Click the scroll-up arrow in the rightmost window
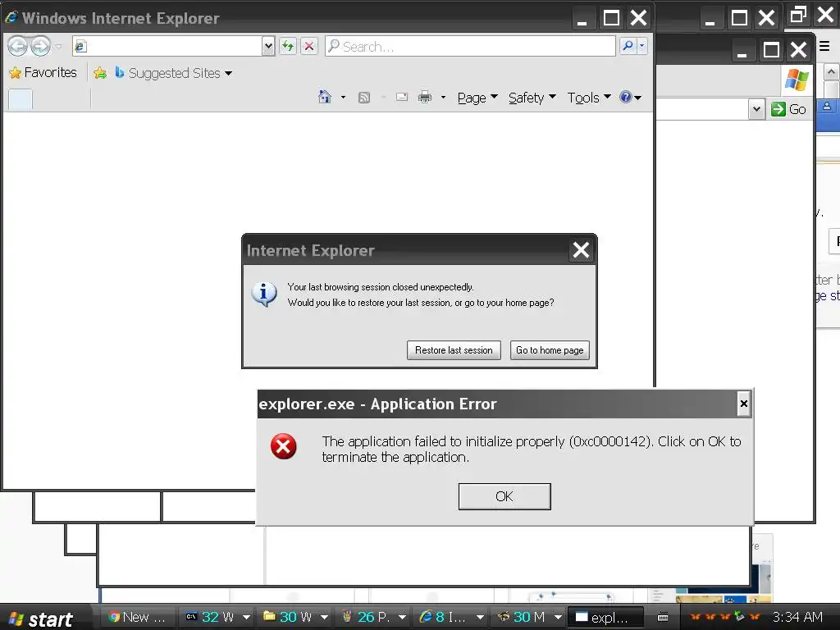Viewport: 840px width, 630px height. point(831,72)
